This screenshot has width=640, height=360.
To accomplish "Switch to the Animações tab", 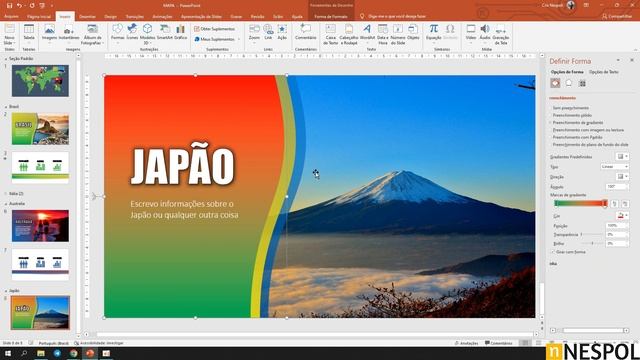I will pyautogui.click(x=162, y=16).
